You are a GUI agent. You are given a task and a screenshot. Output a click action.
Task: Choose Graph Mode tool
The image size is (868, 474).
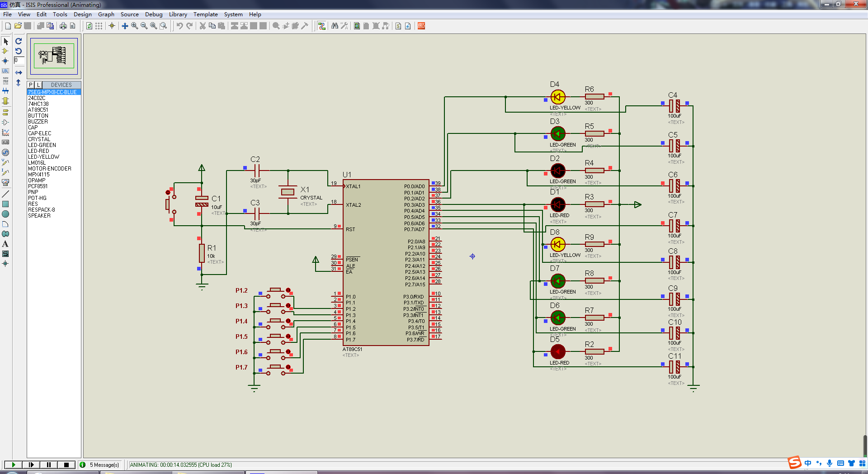pyautogui.click(x=5, y=132)
